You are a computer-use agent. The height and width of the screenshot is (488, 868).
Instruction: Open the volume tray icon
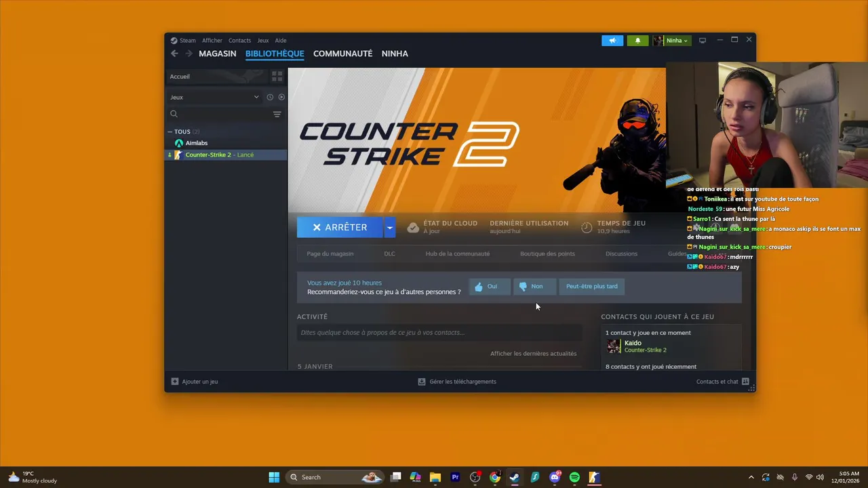[821, 477]
